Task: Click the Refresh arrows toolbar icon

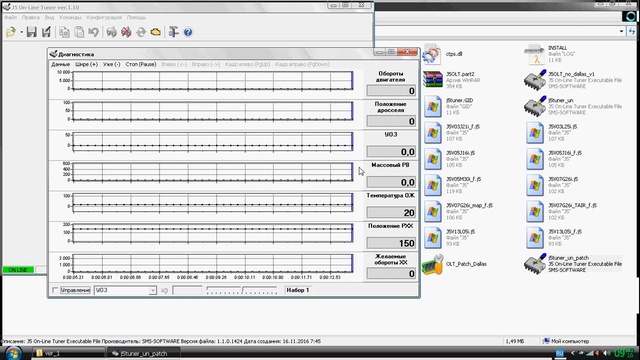Action: click(141, 32)
